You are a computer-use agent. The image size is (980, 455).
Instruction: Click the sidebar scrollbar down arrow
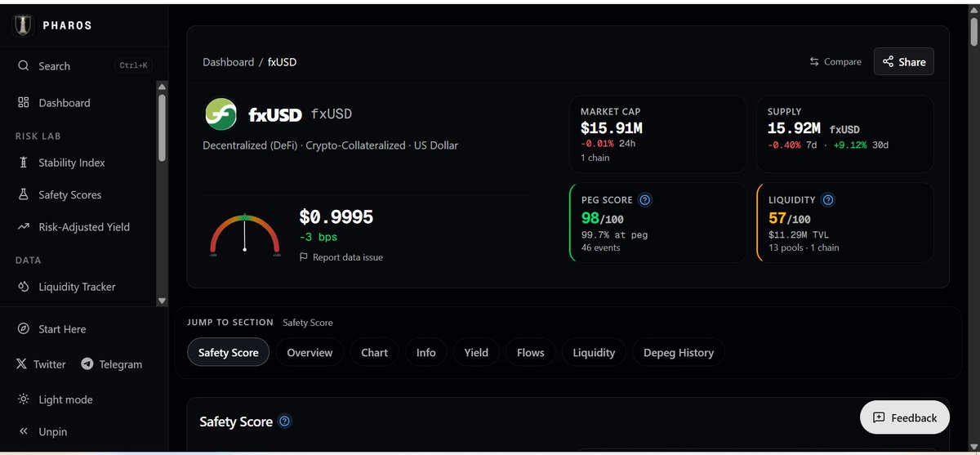click(x=162, y=301)
